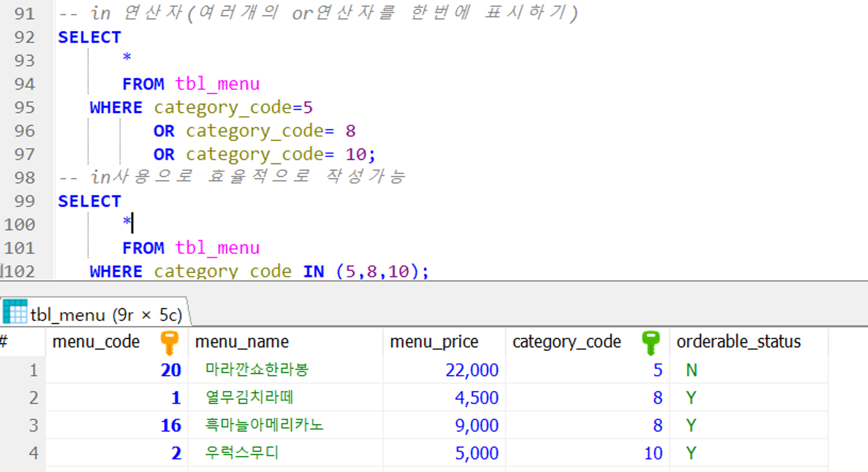Click category_code 5 in 마라깐쇼한라봉 row
Viewport: 868px width, 472px height.
[x=658, y=370]
